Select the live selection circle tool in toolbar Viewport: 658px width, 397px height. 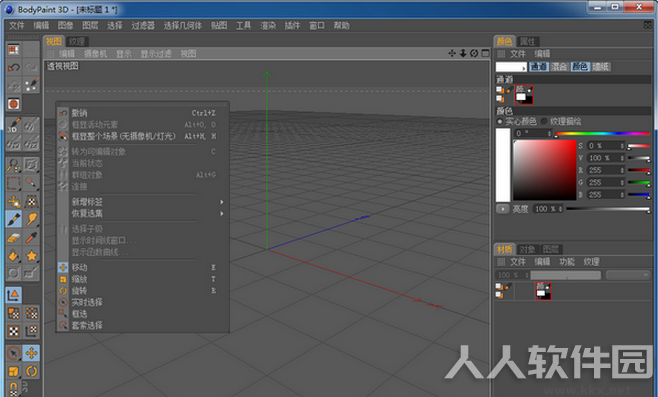tap(14, 353)
